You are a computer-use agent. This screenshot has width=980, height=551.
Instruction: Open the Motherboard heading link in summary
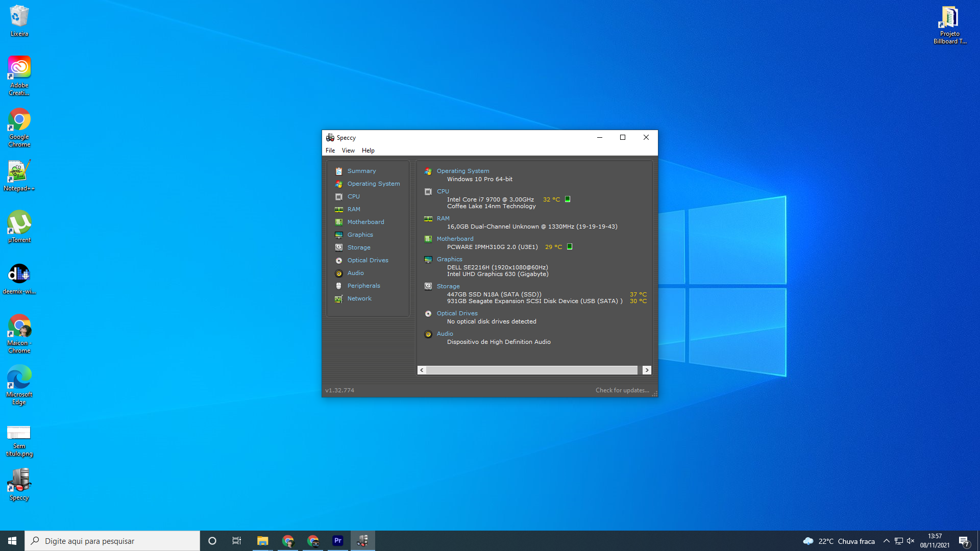[455, 239]
